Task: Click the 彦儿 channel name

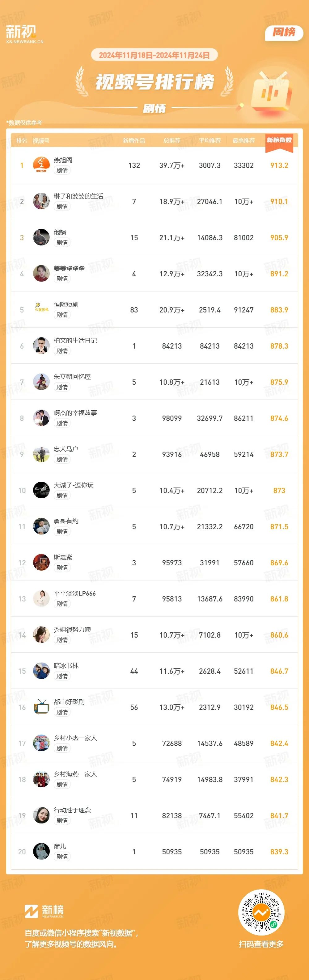Action: 60,846
